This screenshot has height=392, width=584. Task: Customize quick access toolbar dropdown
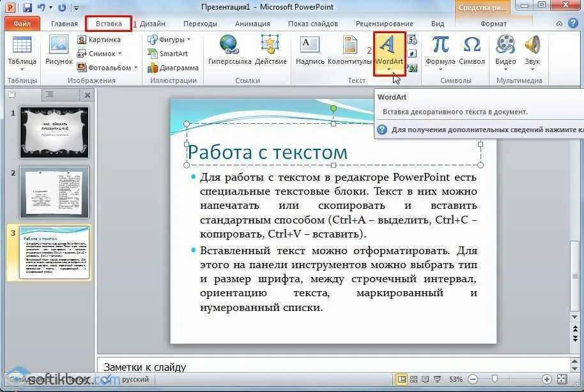[76, 8]
